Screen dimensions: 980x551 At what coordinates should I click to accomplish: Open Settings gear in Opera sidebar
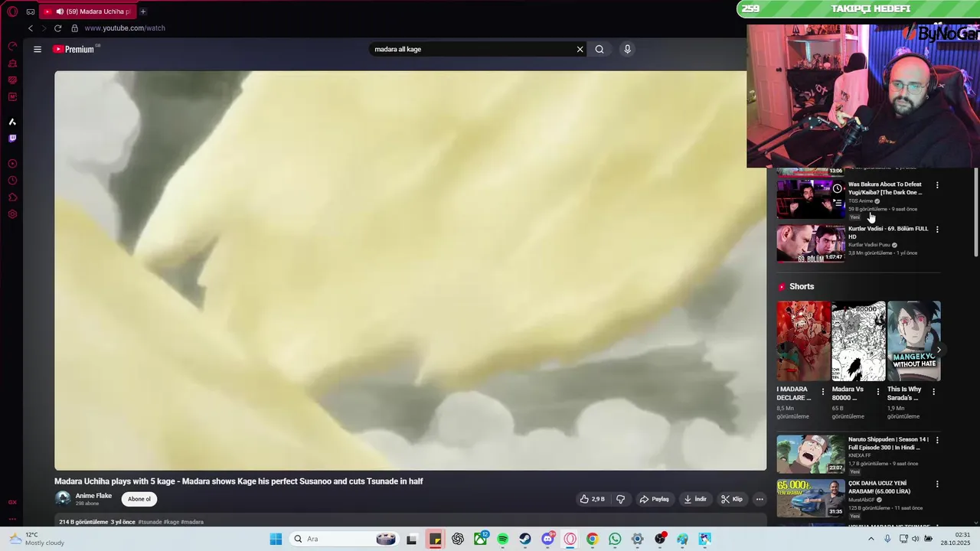click(12, 214)
